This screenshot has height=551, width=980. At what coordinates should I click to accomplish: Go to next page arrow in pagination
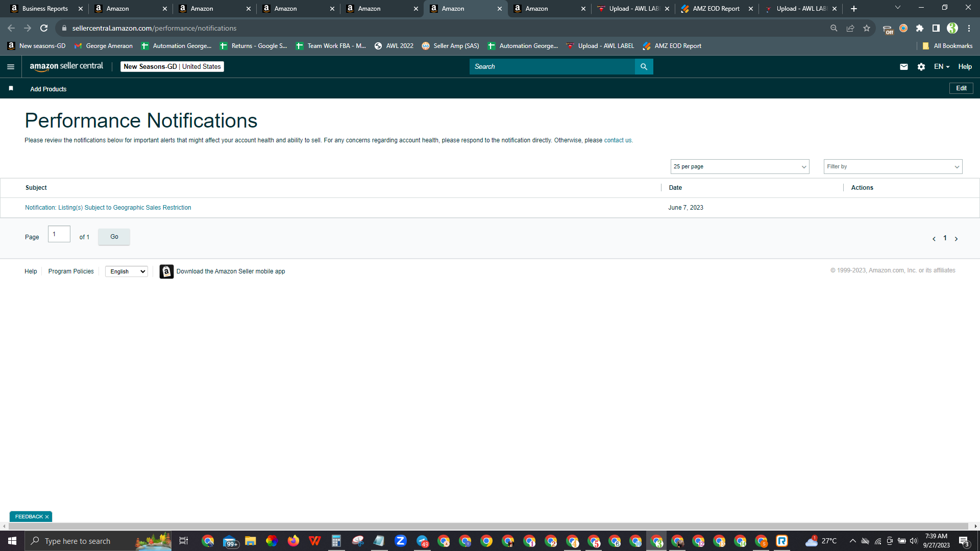pos(956,239)
